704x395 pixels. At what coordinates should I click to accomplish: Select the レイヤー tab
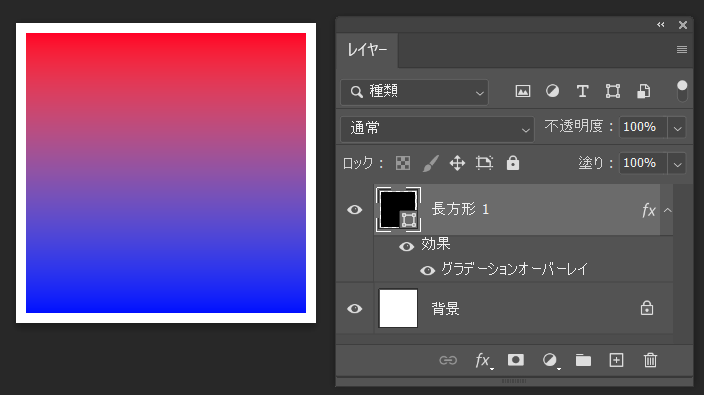(367, 50)
